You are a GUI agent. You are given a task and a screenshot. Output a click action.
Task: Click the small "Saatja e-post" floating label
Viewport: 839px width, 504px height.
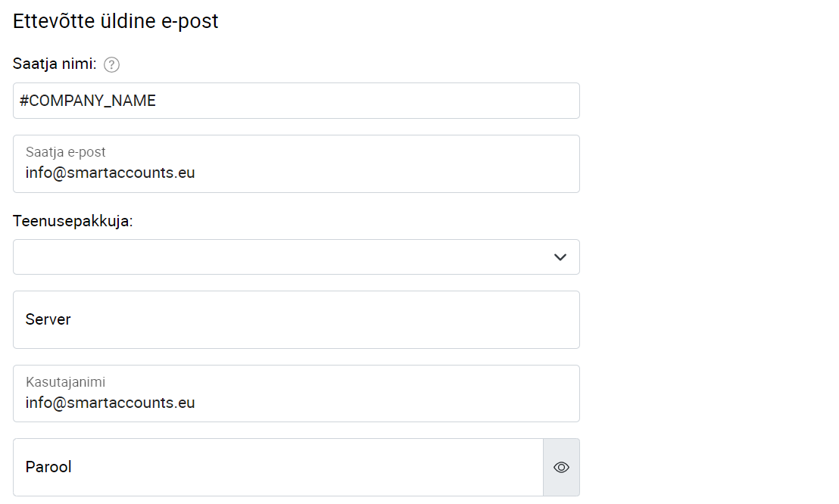(65, 152)
